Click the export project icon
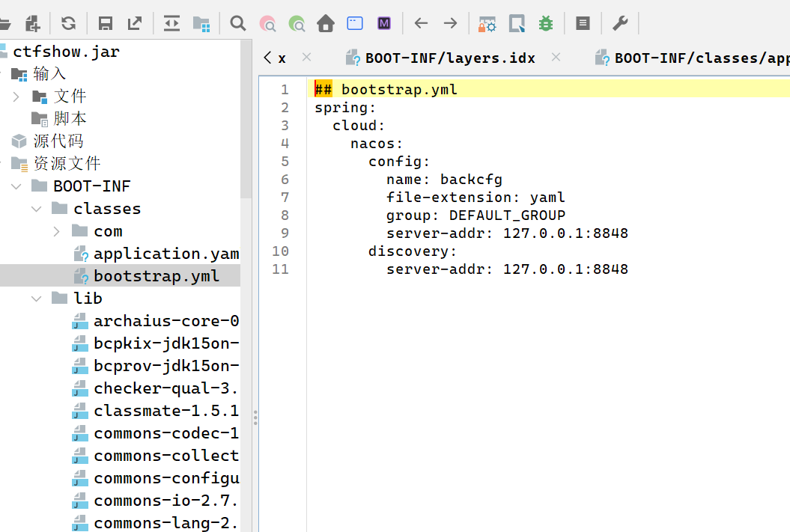790x532 pixels. (x=135, y=23)
